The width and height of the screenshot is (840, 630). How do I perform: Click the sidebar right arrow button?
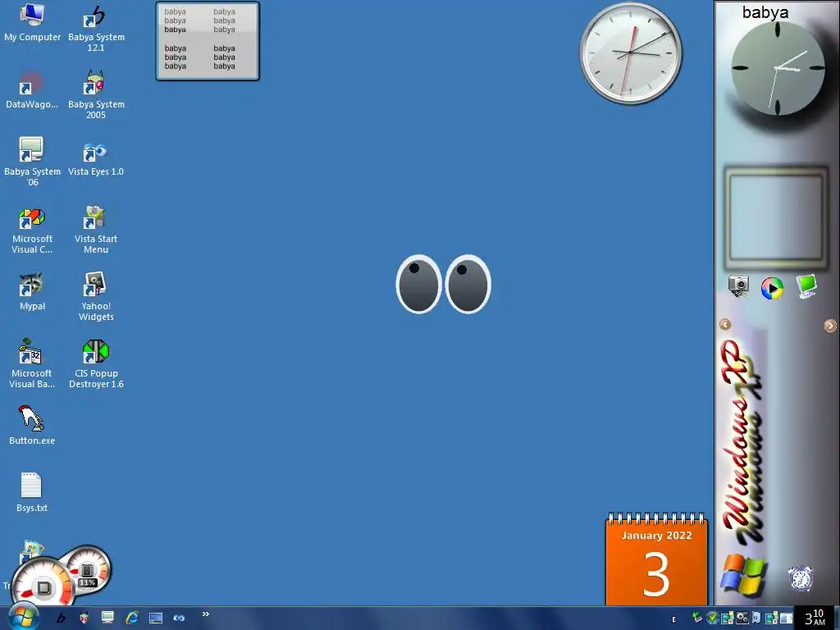[830, 325]
